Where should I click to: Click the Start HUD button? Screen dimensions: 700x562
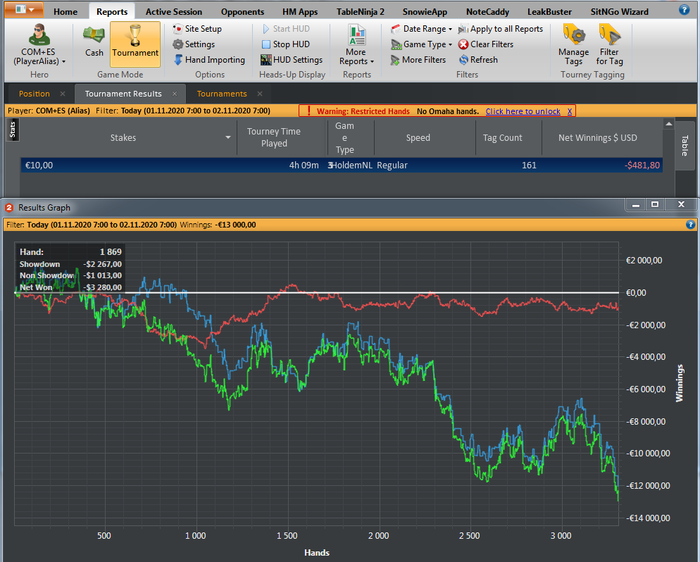(x=286, y=29)
